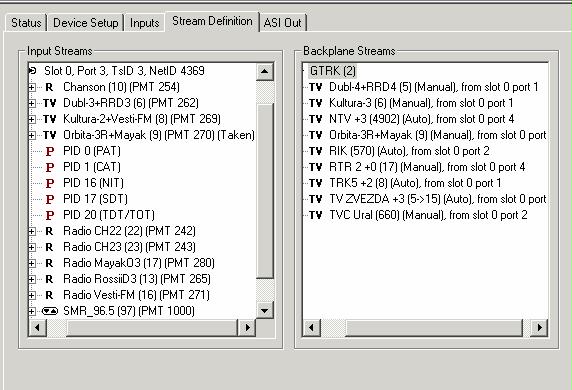Click the TV icon of TRK5 +2
Screen dimensions: 572x390
[316, 184]
